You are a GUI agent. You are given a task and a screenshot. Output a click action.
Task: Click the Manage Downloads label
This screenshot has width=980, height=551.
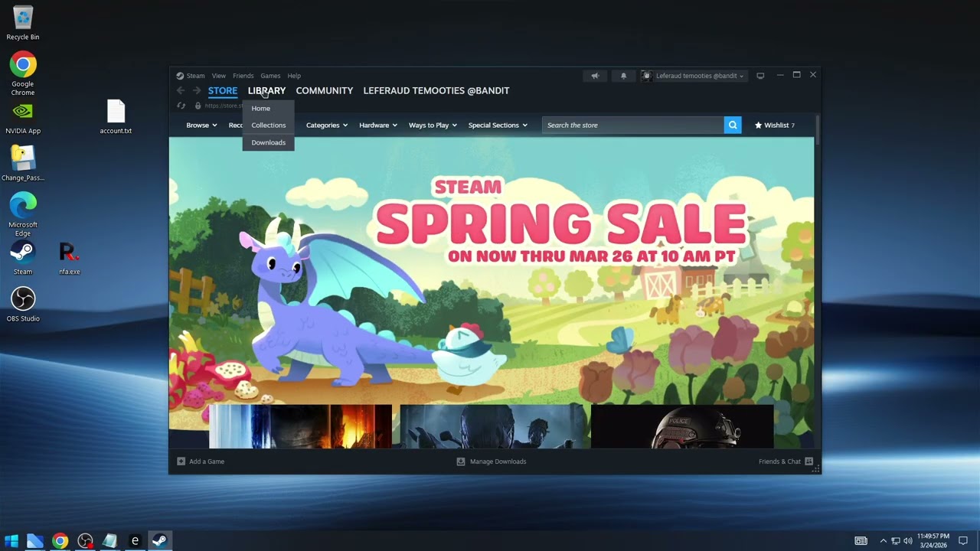498,461
